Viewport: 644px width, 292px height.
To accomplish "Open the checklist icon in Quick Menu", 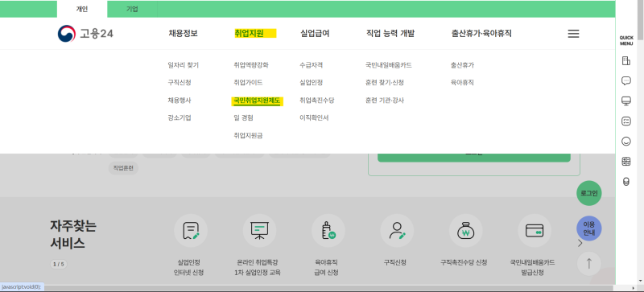I will click(626, 121).
